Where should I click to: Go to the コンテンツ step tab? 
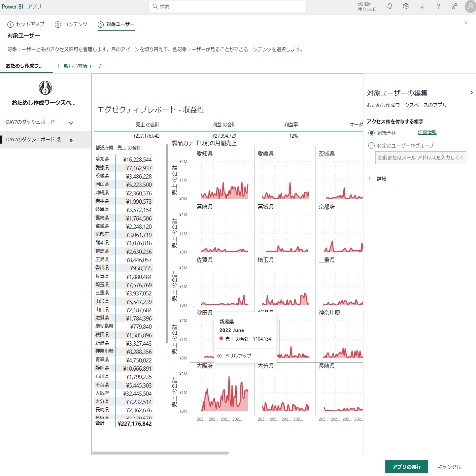(x=71, y=24)
